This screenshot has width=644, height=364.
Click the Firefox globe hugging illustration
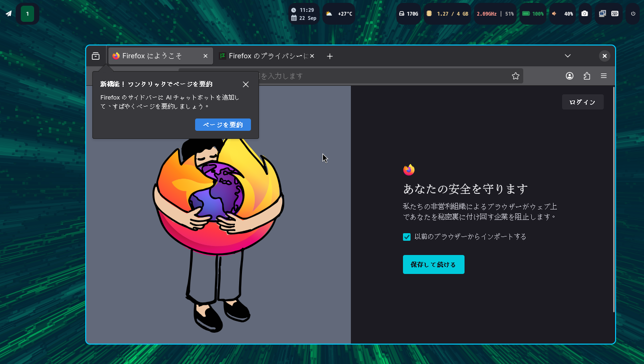(218, 232)
